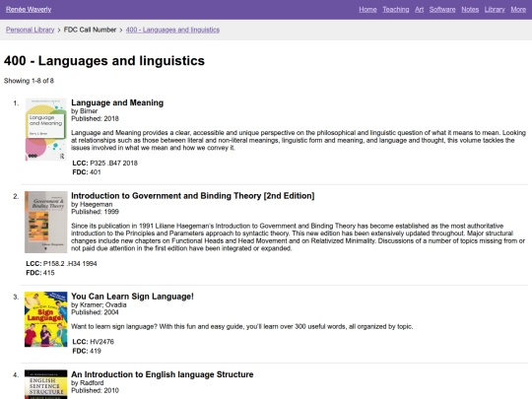The height and width of the screenshot is (399, 532).
Task: Click author line by Radford
Action: coord(88,382)
